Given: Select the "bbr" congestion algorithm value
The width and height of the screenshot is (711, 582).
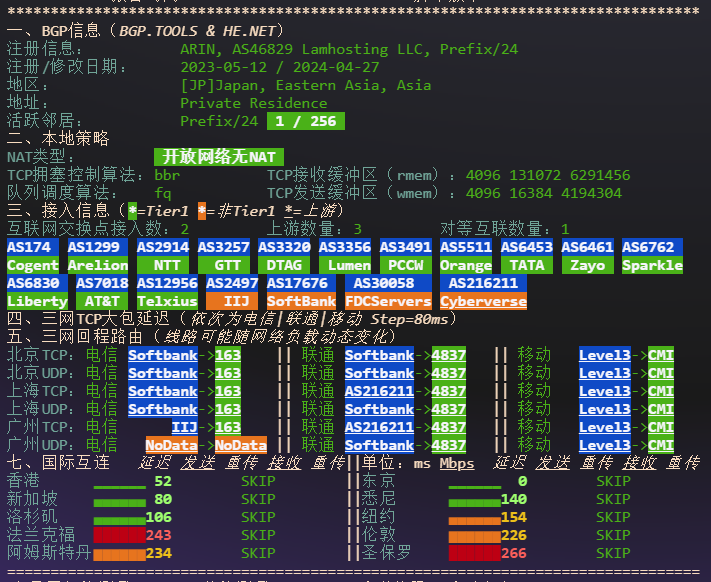Looking at the screenshot, I should click(167, 175).
